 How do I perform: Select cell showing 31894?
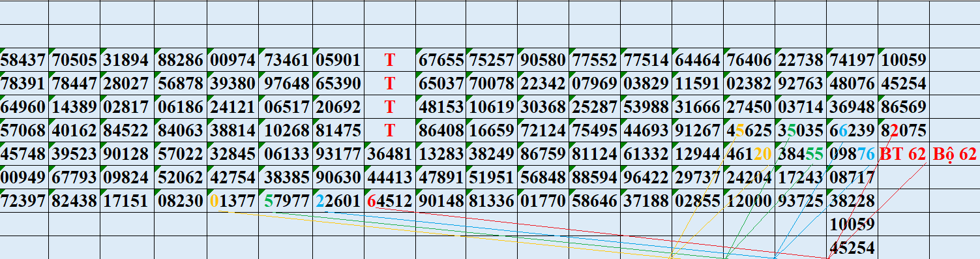tap(127, 61)
